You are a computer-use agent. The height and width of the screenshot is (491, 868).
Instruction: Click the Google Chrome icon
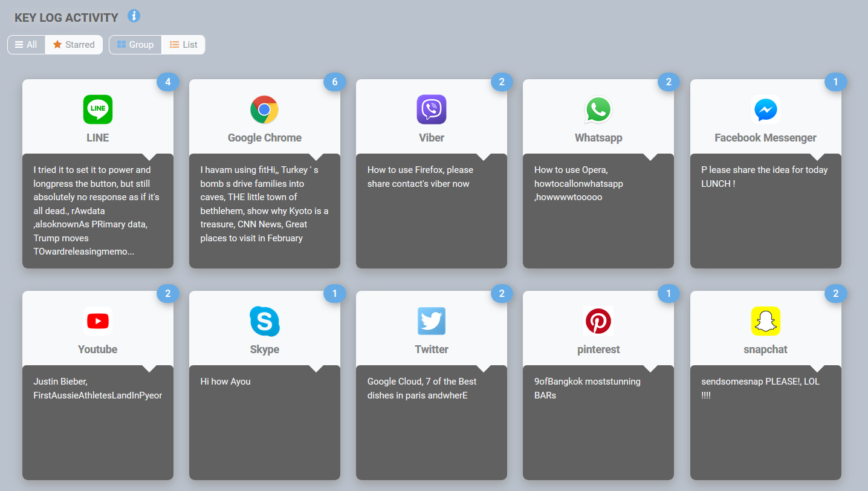click(x=265, y=109)
